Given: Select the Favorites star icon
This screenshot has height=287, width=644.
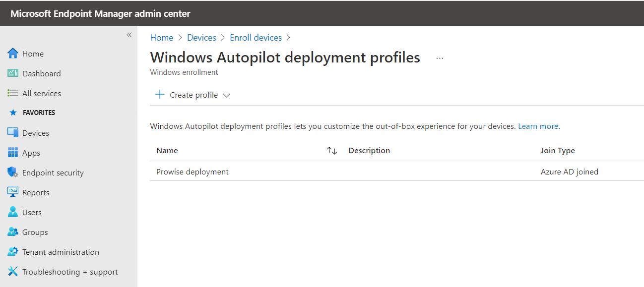Looking at the screenshot, I should pos(13,113).
